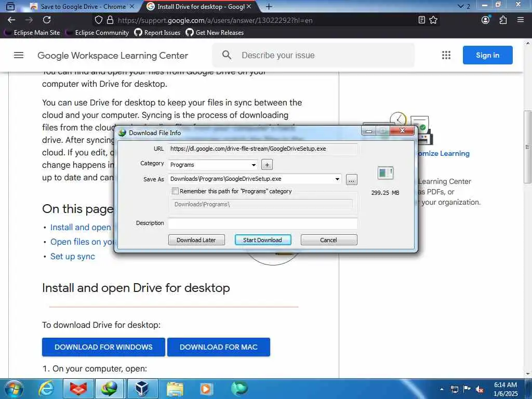This screenshot has height=399, width=532.
Task: Click the taskbar clock showing 6:14 AM
Action: pyautogui.click(x=506, y=389)
